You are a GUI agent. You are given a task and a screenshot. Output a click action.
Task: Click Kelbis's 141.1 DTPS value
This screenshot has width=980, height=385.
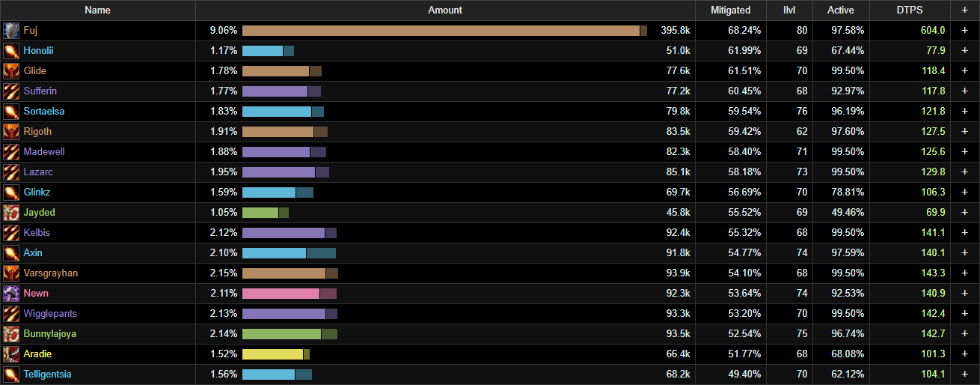(x=933, y=233)
